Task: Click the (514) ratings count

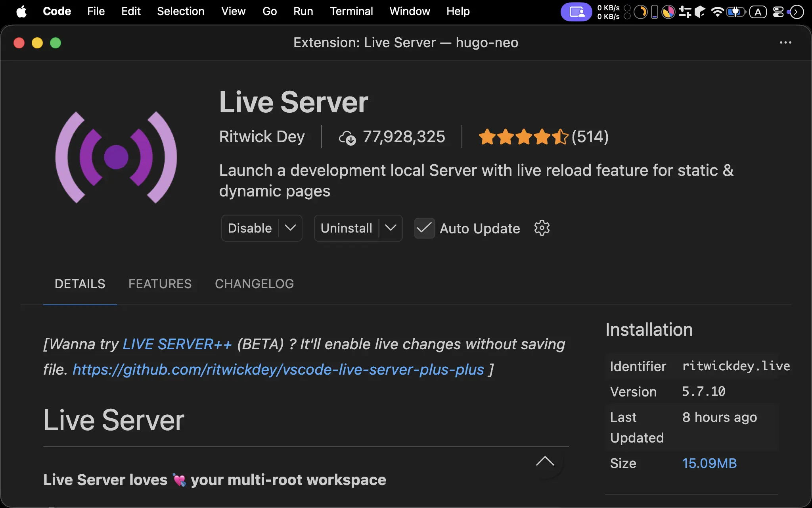Action: [590, 137]
